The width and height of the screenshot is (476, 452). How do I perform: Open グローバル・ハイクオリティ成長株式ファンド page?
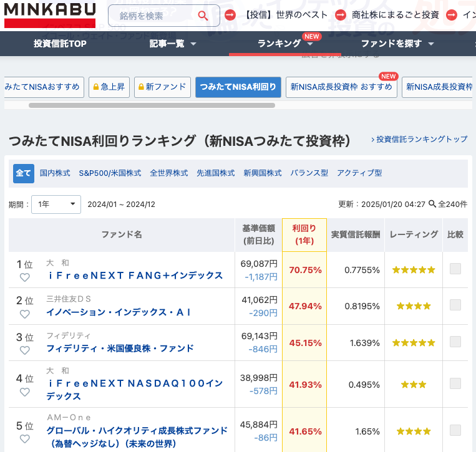pos(137,437)
